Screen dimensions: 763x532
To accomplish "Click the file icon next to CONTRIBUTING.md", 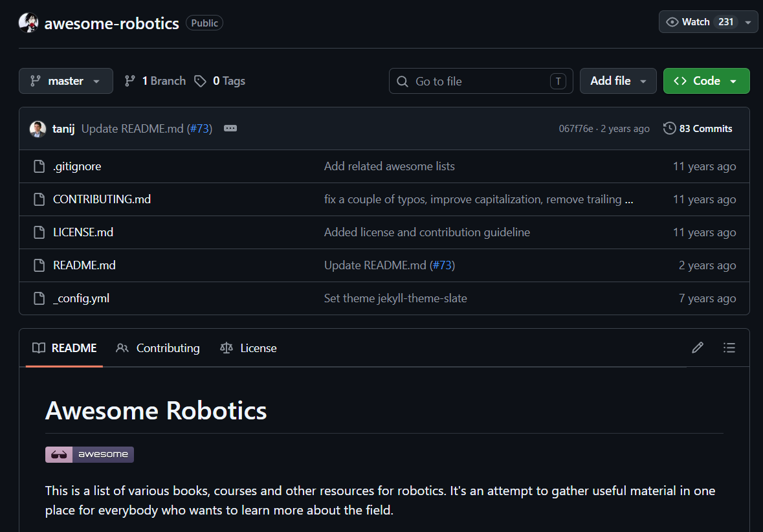I will pyautogui.click(x=39, y=199).
